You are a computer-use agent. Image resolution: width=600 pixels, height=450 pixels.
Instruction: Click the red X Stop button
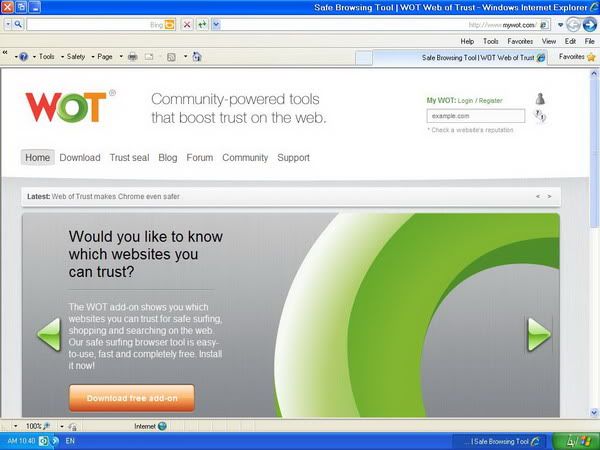point(187,25)
